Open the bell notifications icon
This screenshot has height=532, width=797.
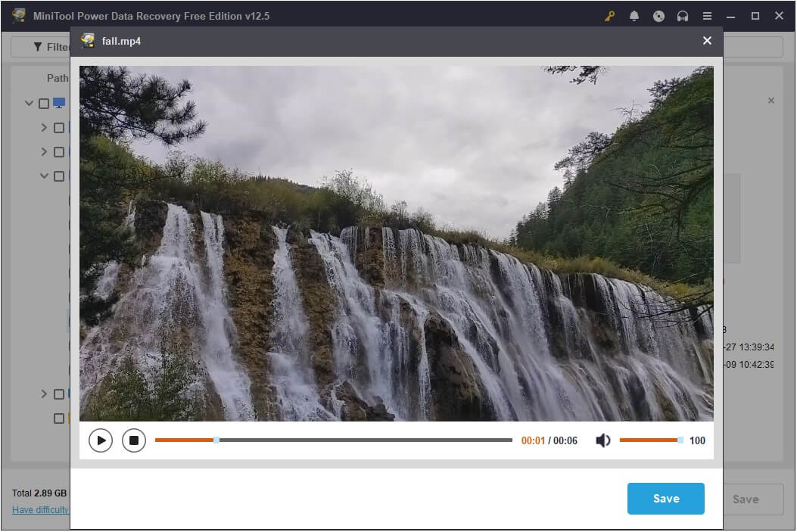pos(634,16)
